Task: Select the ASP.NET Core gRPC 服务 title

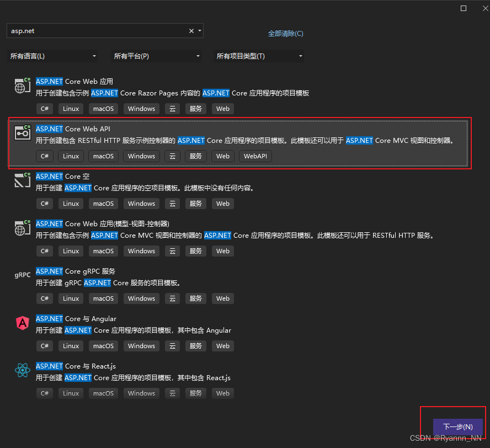Action: click(x=75, y=271)
